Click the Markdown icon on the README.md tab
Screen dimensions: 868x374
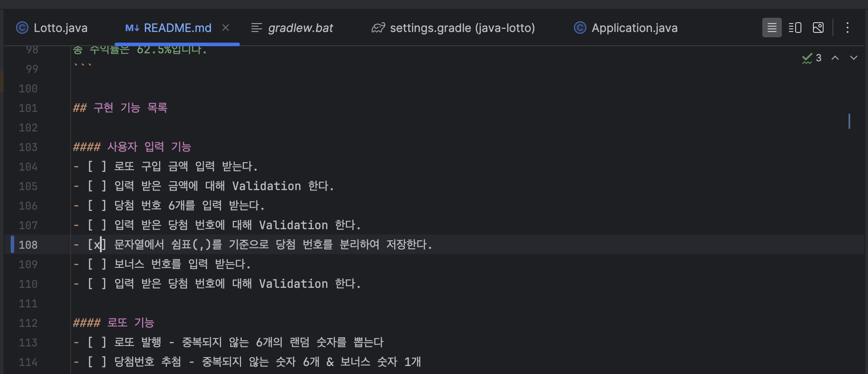132,28
